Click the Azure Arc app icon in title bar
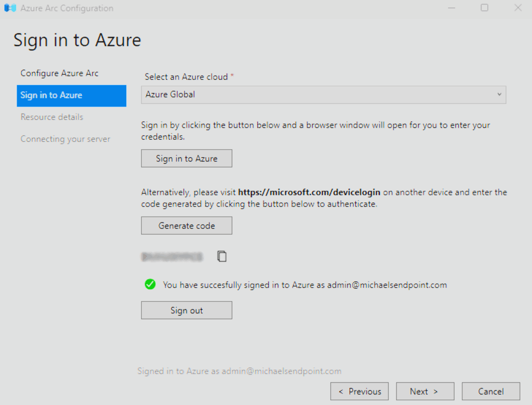 (x=10, y=8)
